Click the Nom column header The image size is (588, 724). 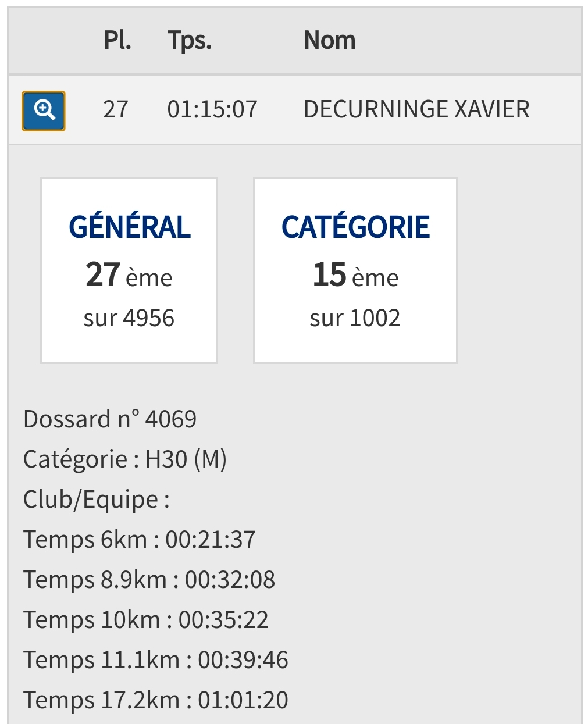330,41
